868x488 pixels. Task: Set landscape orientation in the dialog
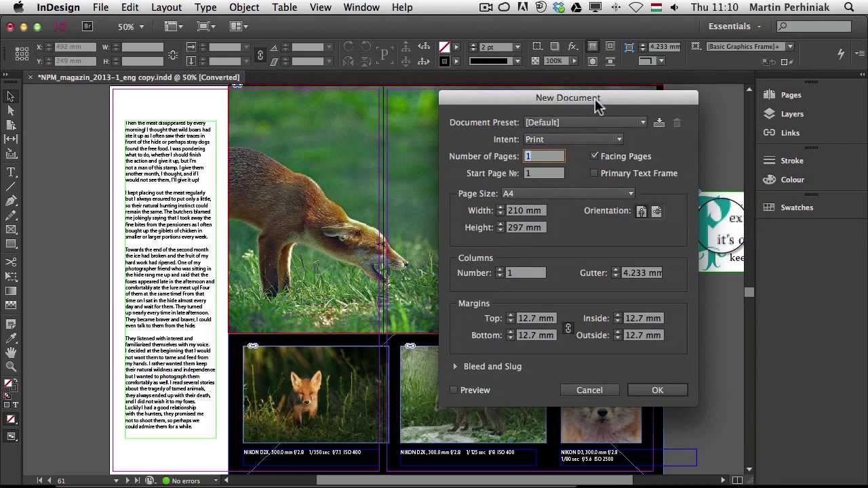[656, 211]
